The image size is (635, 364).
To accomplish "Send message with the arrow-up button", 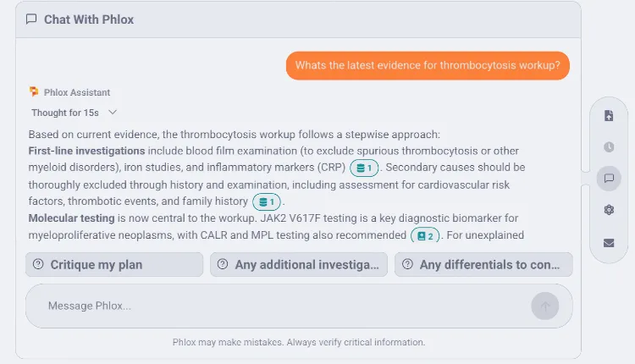I will pos(544,306).
